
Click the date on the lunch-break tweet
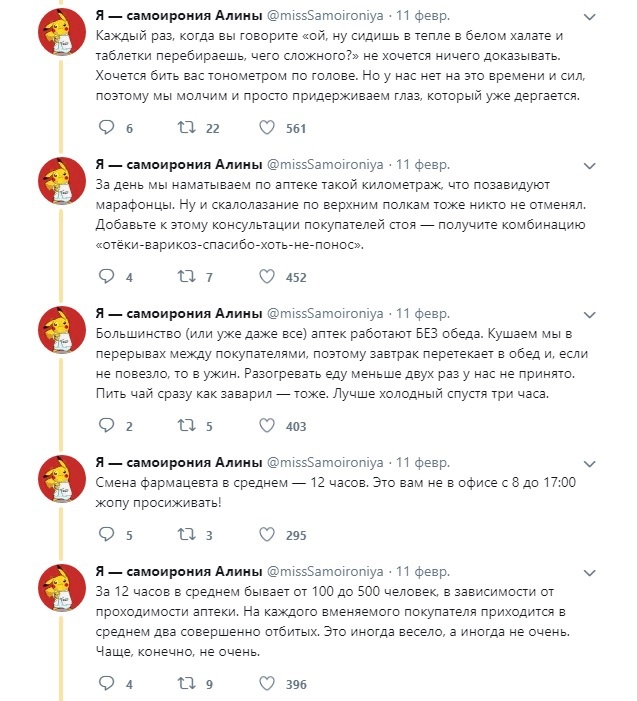(424, 313)
